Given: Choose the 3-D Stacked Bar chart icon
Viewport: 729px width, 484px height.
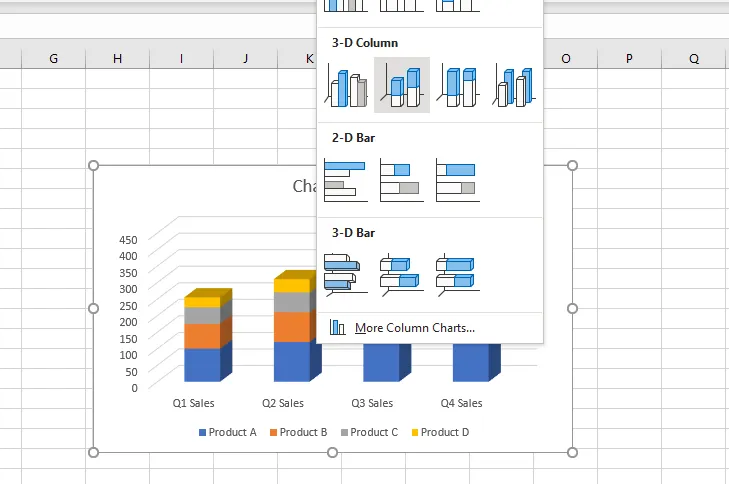Looking at the screenshot, I should coord(402,273).
